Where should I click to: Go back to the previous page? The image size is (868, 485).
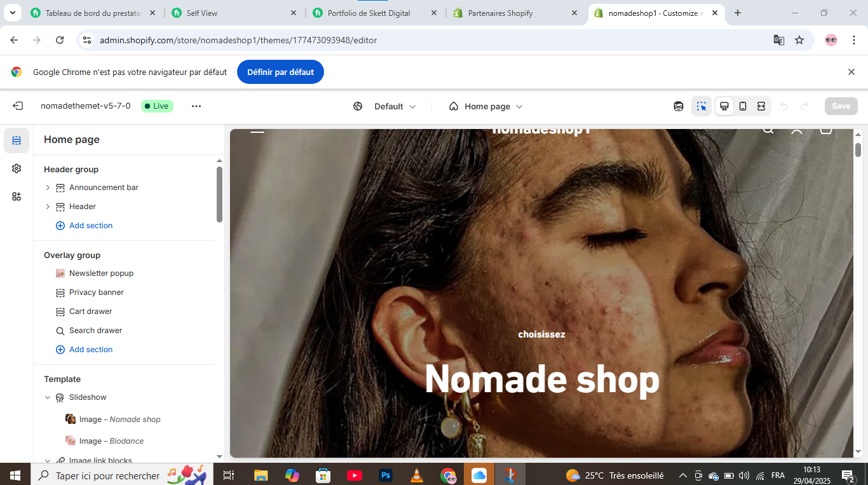tap(14, 40)
